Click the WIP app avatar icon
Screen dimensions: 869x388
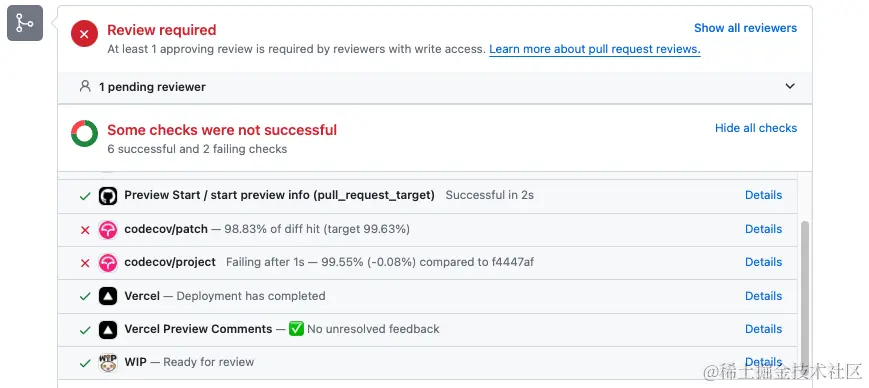pos(108,363)
